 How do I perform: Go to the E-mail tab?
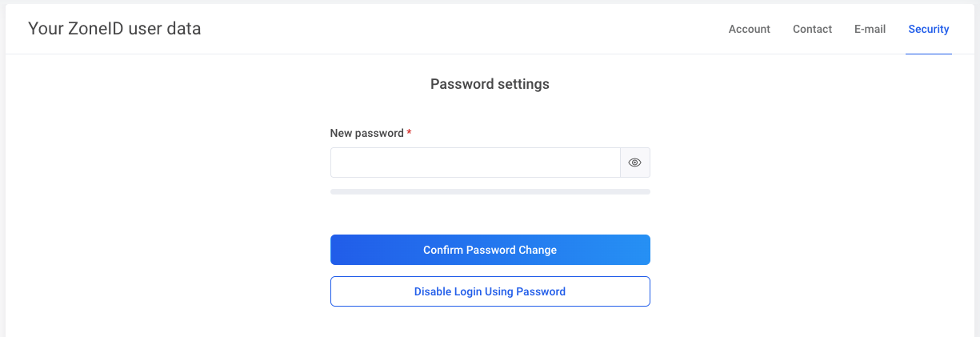(870, 29)
